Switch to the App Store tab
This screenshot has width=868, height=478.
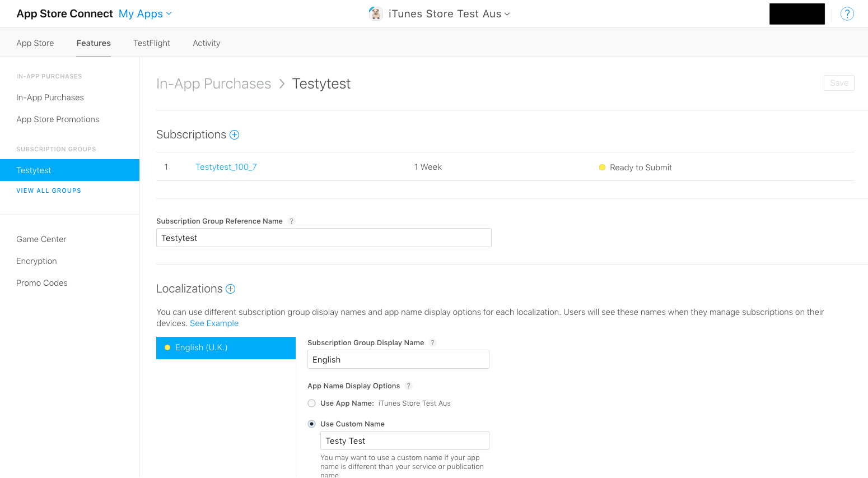tap(35, 43)
